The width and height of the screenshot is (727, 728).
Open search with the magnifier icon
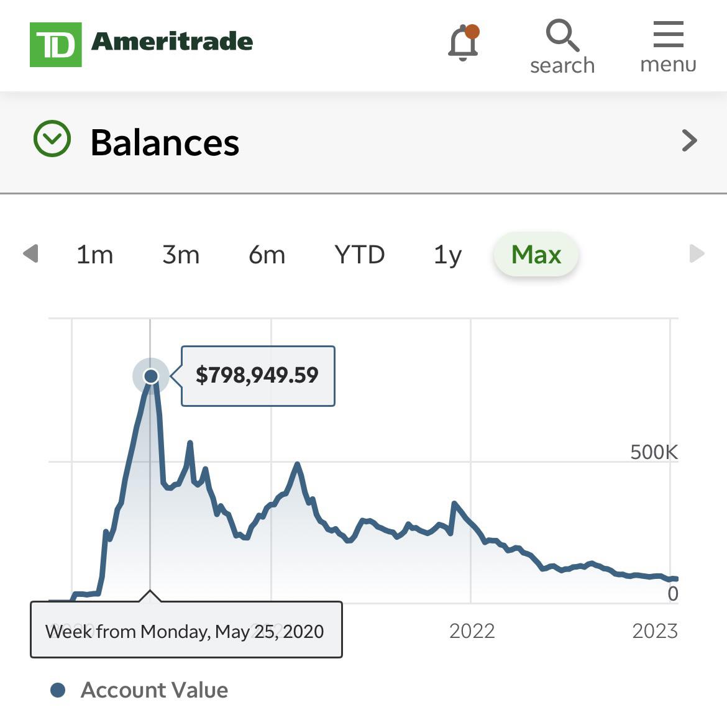click(x=562, y=47)
